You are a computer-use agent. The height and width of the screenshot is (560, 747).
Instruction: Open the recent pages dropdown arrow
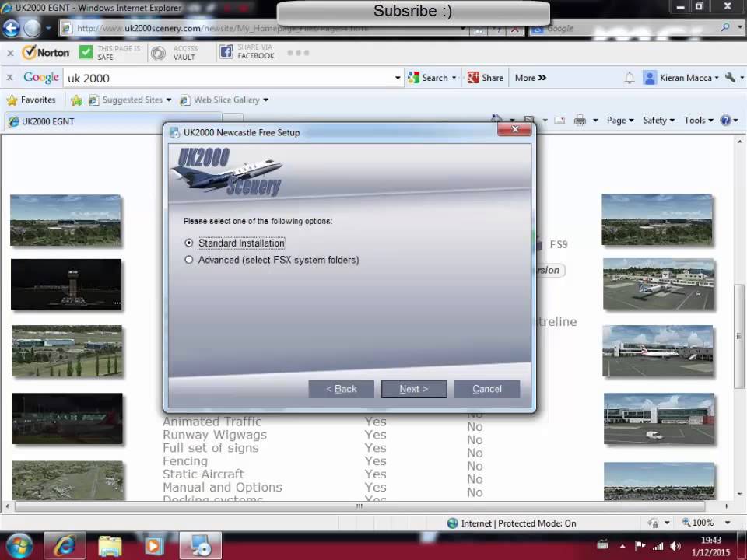(x=48, y=28)
